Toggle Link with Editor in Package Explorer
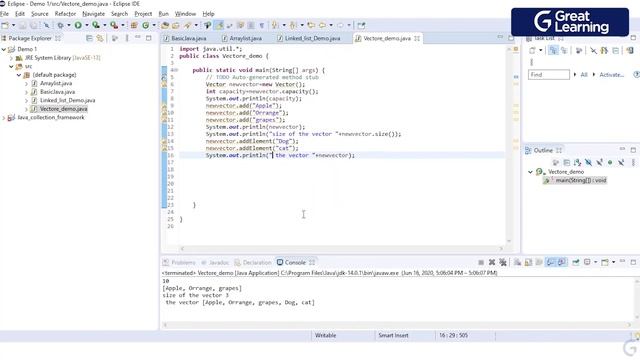The image size is (640, 360). tap(100, 38)
